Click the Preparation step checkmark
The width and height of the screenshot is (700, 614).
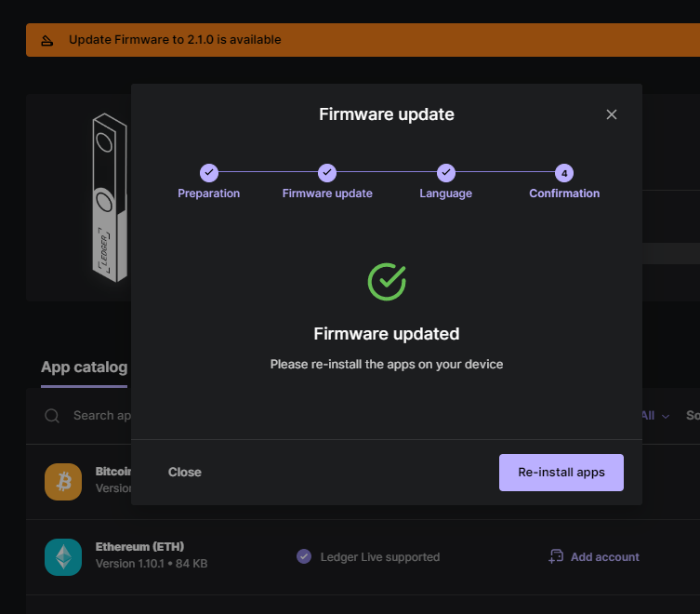tap(209, 172)
